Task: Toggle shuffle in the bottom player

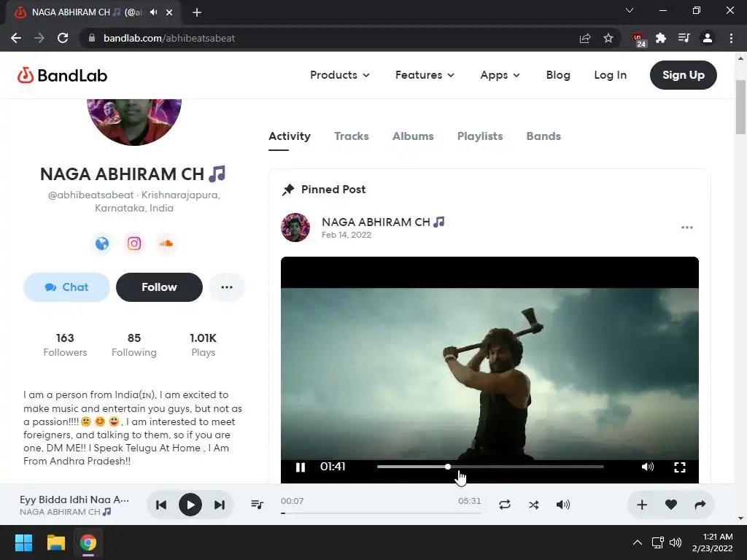Action: tap(533, 505)
